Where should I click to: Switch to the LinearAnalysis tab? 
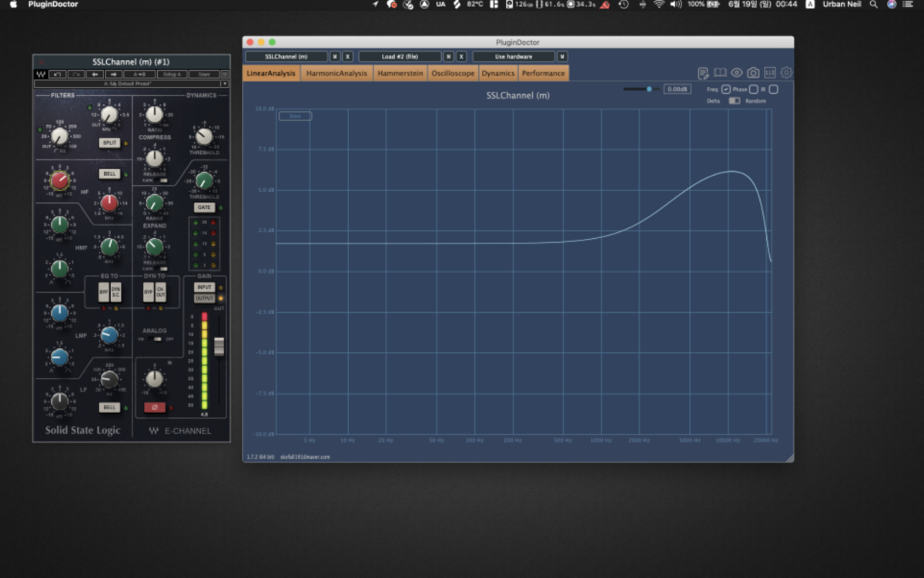point(271,73)
